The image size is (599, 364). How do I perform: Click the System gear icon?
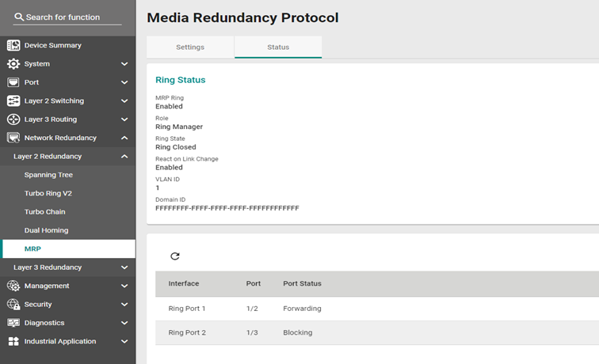pyautogui.click(x=13, y=64)
